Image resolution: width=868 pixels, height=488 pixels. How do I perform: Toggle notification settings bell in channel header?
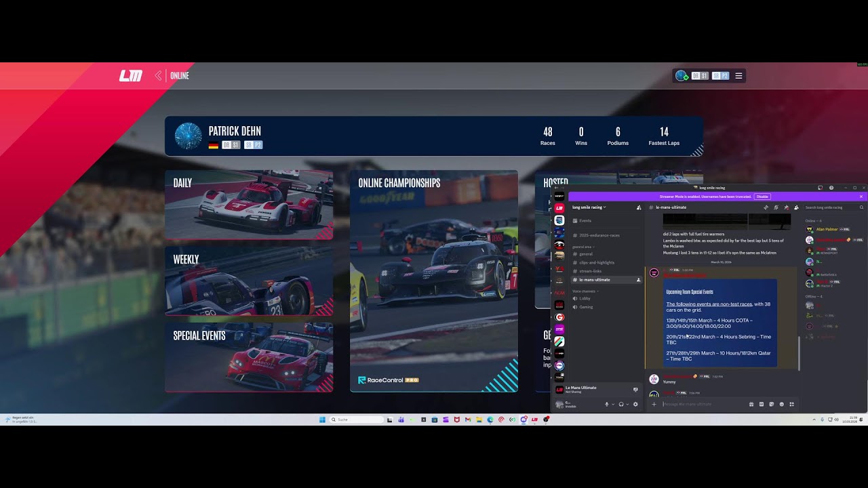point(776,207)
